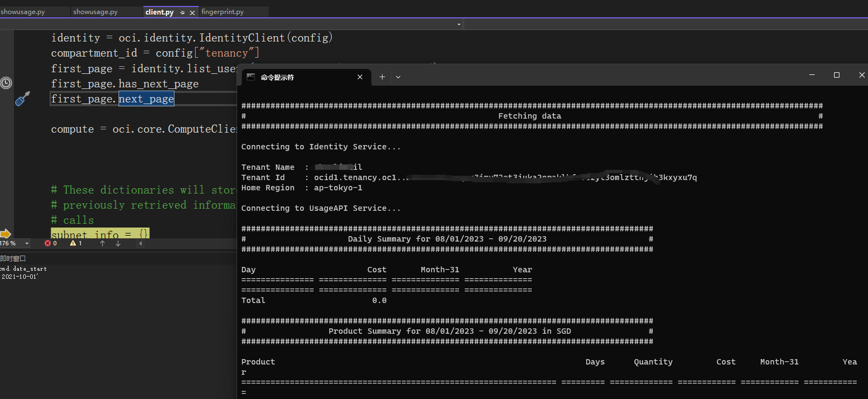868x399 pixels.
Task: Click the command prompt icon on terminal tab
Action: (251, 77)
